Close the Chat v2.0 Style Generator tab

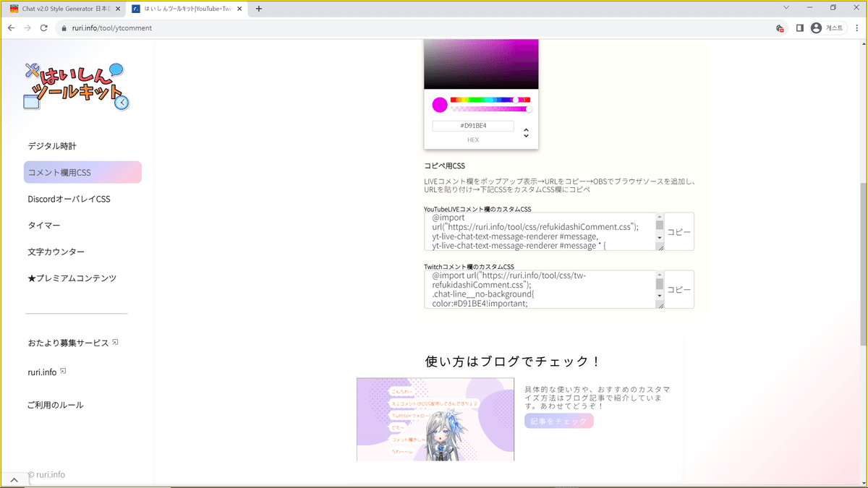pyautogui.click(x=118, y=9)
